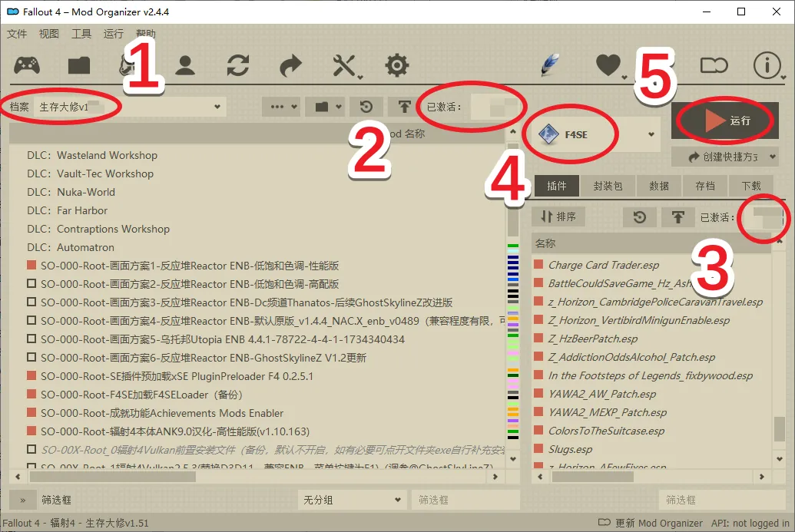Open the wrench and screwdriver tools icon

point(345,66)
